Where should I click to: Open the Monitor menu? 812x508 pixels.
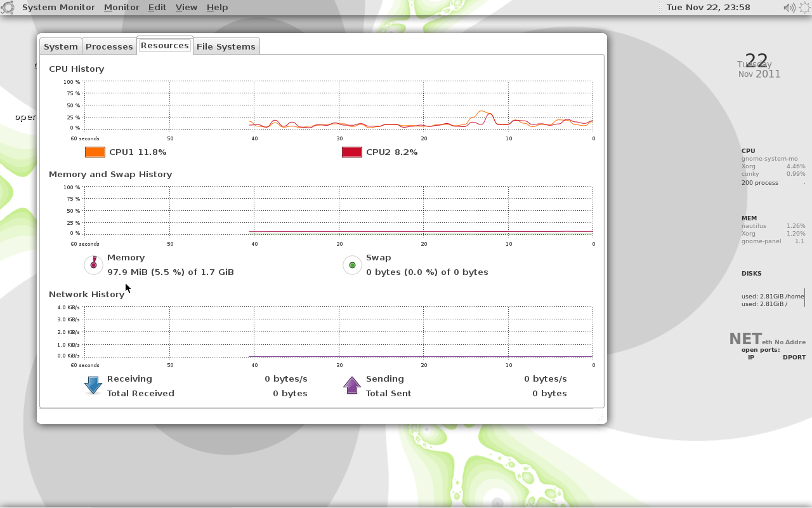[121, 7]
